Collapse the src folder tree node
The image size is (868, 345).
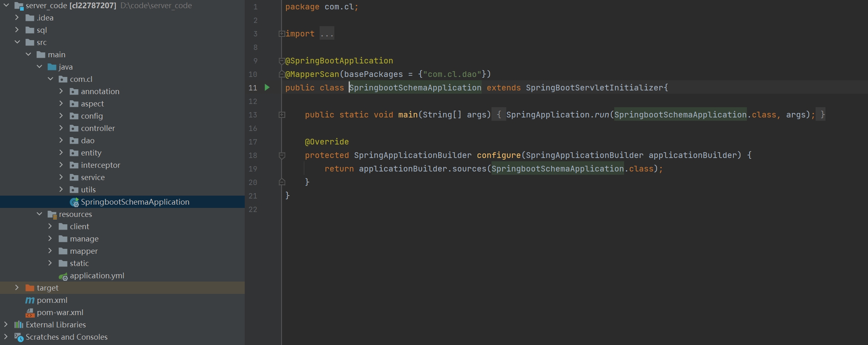tap(17, 42)
